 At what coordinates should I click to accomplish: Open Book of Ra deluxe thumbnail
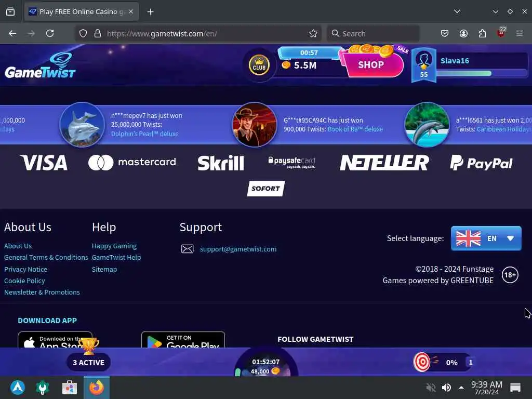click(255, 124)
